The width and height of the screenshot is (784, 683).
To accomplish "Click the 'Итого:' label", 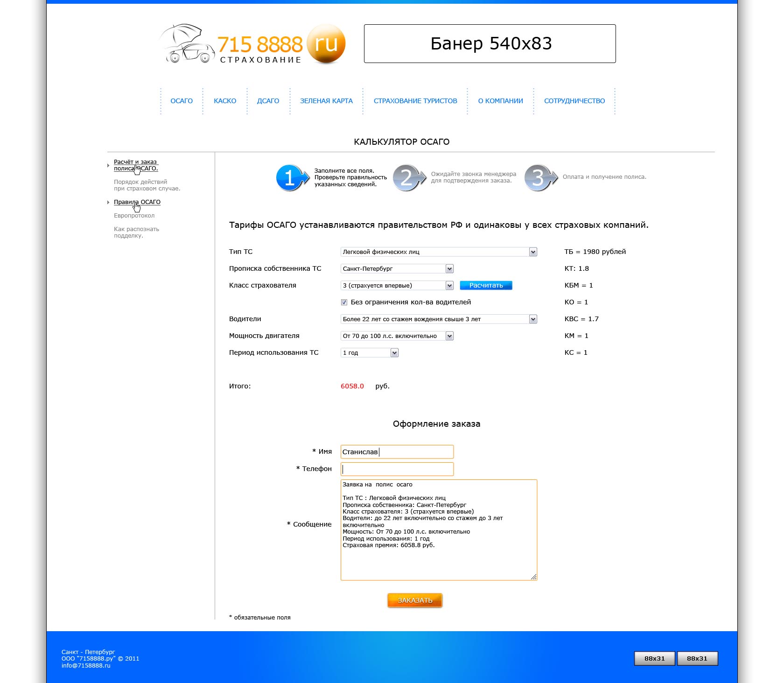I will pos(240,386).
